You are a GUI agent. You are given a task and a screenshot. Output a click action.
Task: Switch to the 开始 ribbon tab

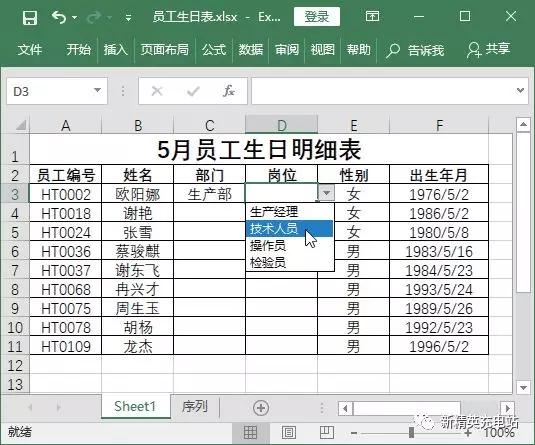78,50
